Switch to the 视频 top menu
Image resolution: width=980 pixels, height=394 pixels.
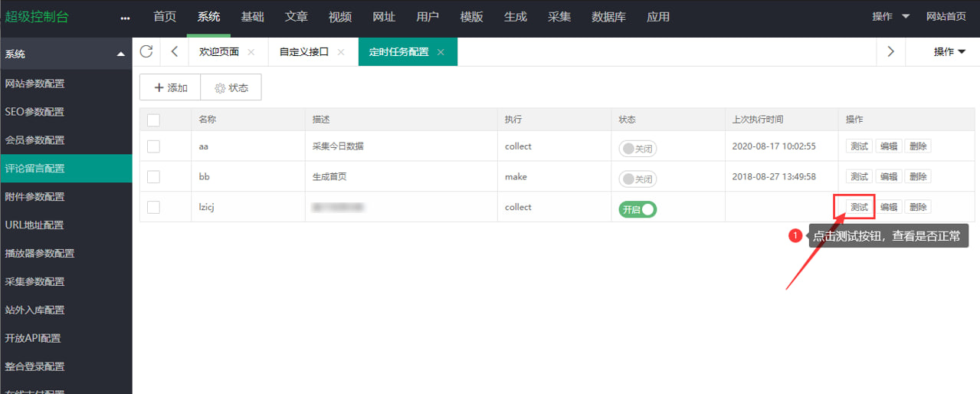[x=340, y=17]
